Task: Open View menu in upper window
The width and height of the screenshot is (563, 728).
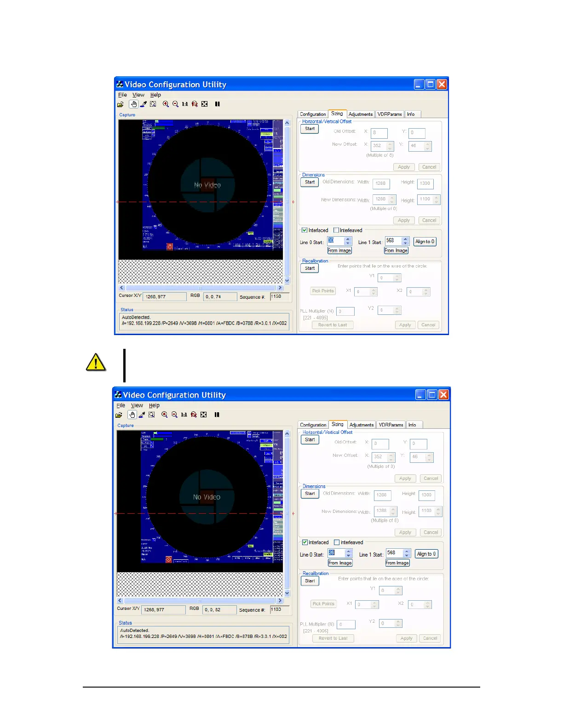Action: pyautogui.click(x=138, y=95)
